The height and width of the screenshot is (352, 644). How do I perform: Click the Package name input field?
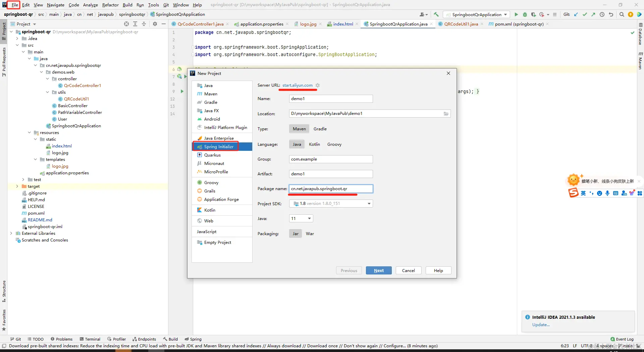[x=331, y=189]
